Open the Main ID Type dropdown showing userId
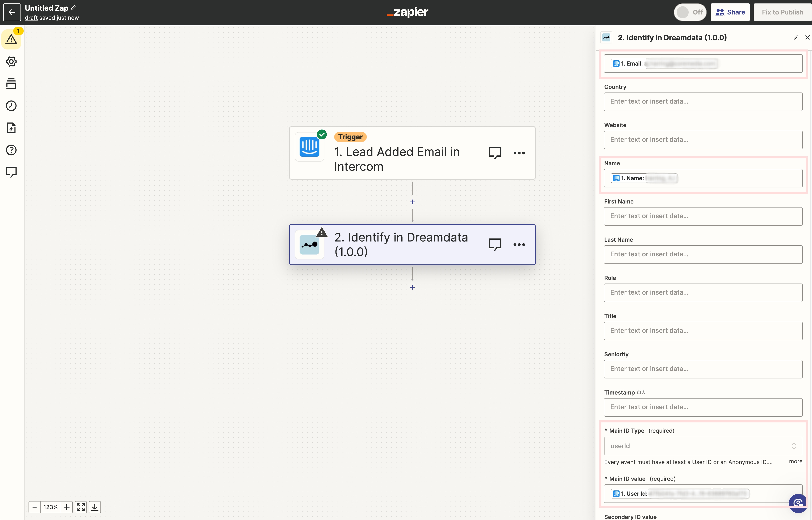Image resolution: width=812 pixels, height=520 pixels. (703, 446)
